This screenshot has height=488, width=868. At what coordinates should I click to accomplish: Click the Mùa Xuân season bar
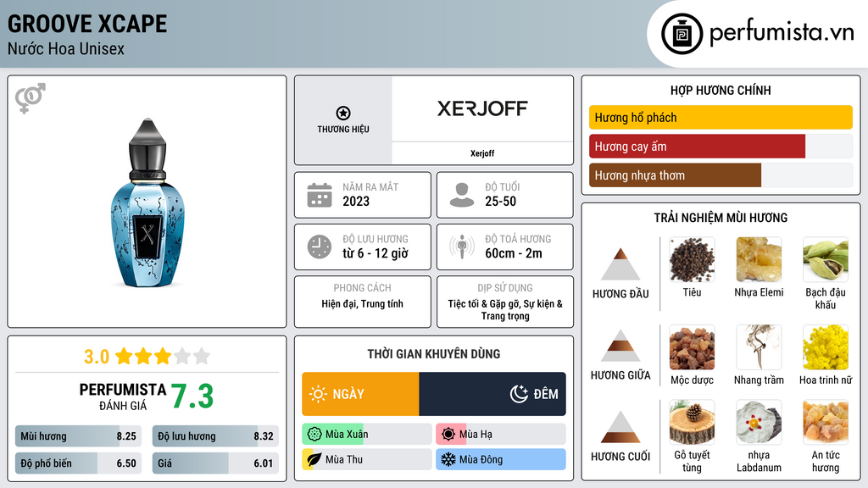[x=366, y=435]
